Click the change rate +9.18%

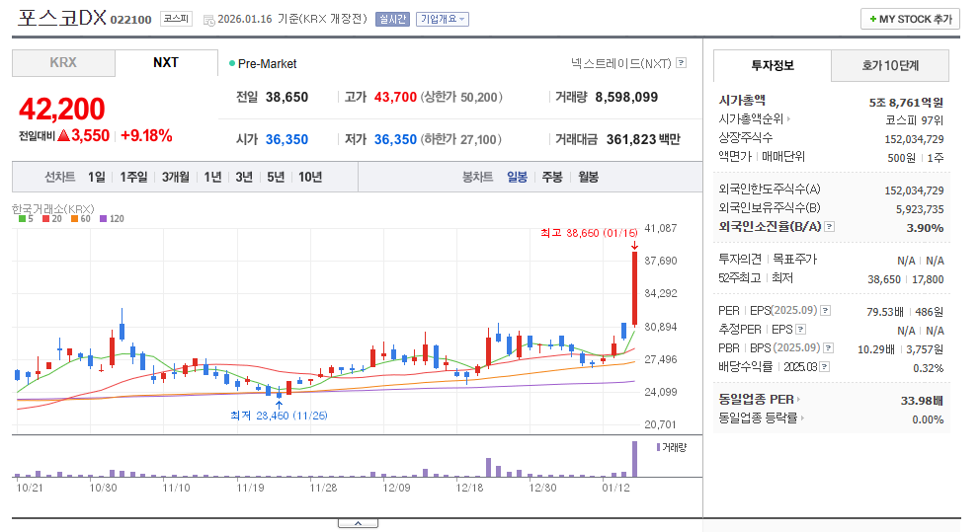tap(146, 136)
